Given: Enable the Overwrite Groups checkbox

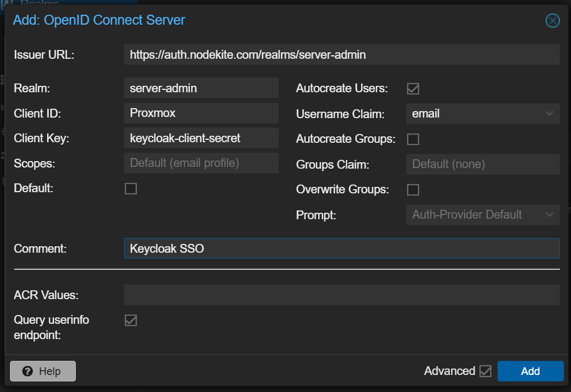Looking at the screenshot, I should coord(413,190).
